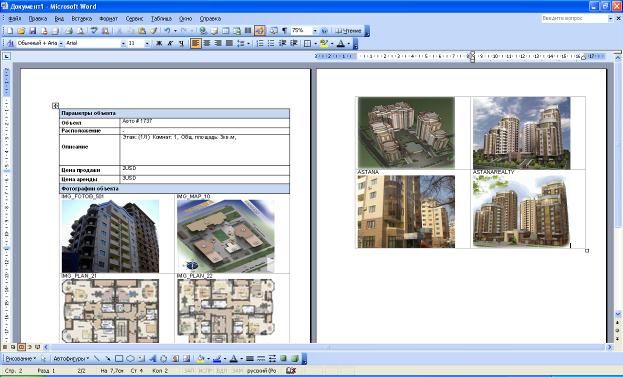Expand the undo history dropdown arrow

(x=175, y=31)
